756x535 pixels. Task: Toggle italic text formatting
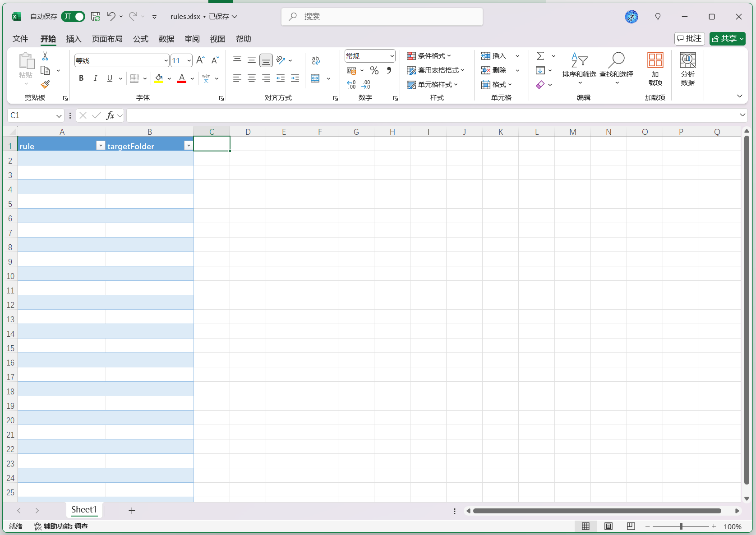tap(96, 78)
